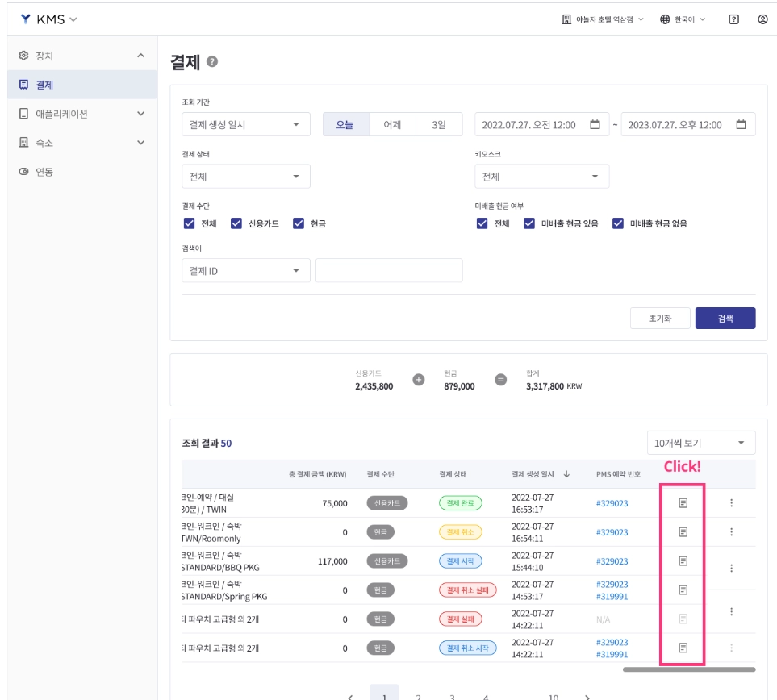Sort by 결제 생성 일시 arrow icon
This screenshot has width=777, height=700.
click(566, 474)
